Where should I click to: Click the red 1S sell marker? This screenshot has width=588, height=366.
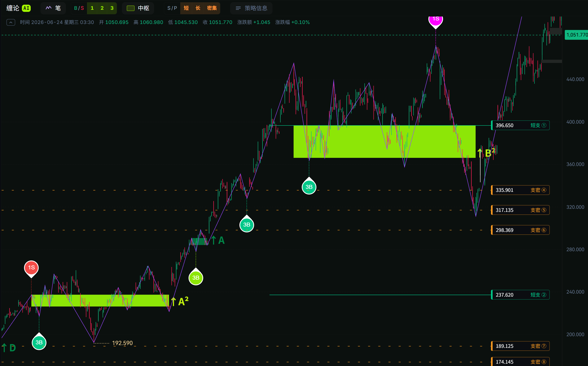point(31,268)
